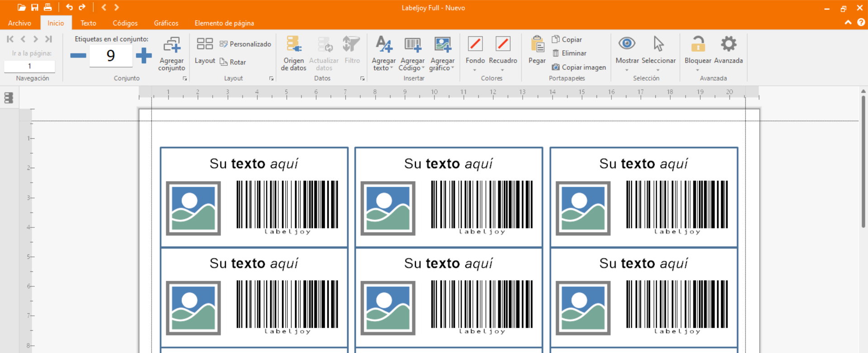Click the labels count field showing 9
868x353 pixels.
point(111,56)
